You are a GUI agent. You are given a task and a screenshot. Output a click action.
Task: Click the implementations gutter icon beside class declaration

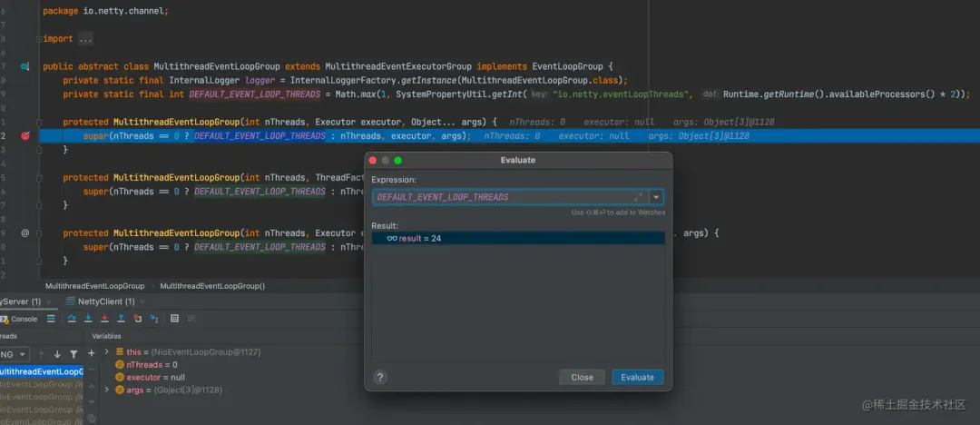pyautogui.click(x=25, y=66)
